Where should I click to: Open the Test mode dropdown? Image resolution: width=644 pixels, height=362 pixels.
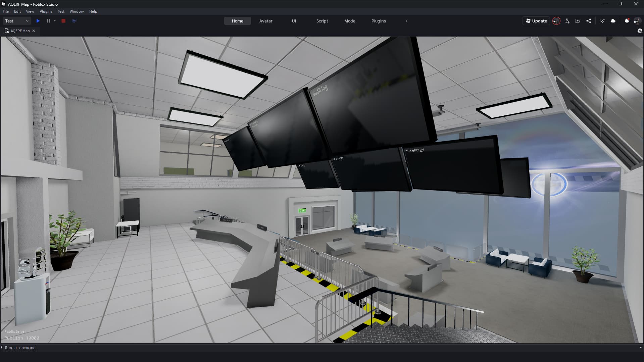tap(17, 21)
